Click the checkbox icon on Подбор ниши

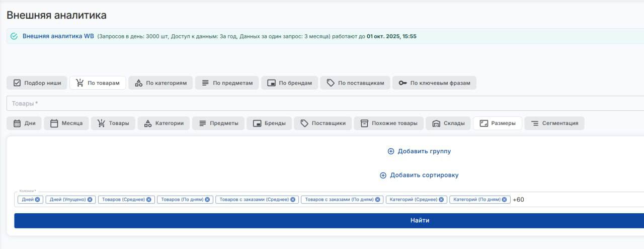pyautogui.click(x=17, y=83)
